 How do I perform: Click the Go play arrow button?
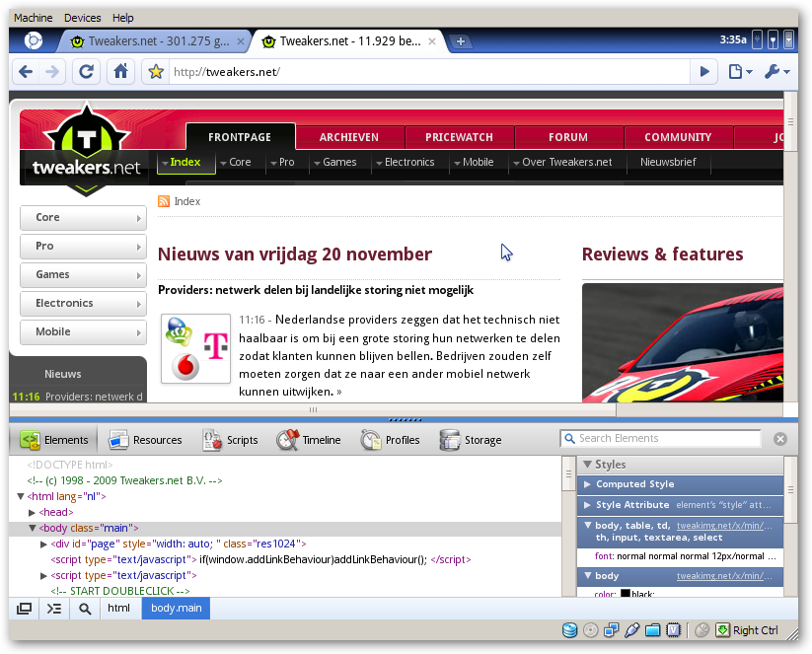tap(704, 71)
